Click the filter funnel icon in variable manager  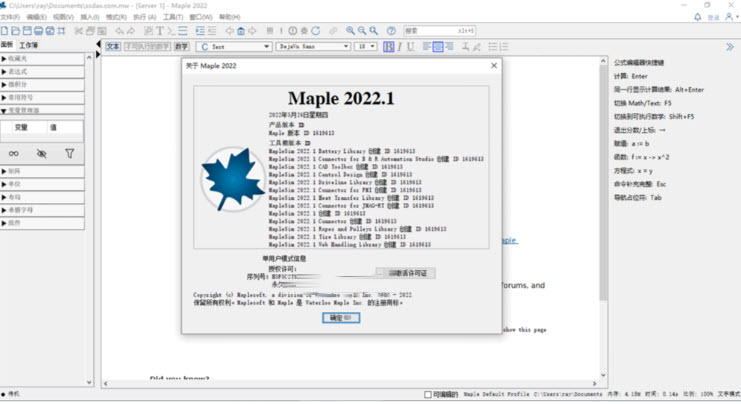pyautogui.click(x=69, y=153)
